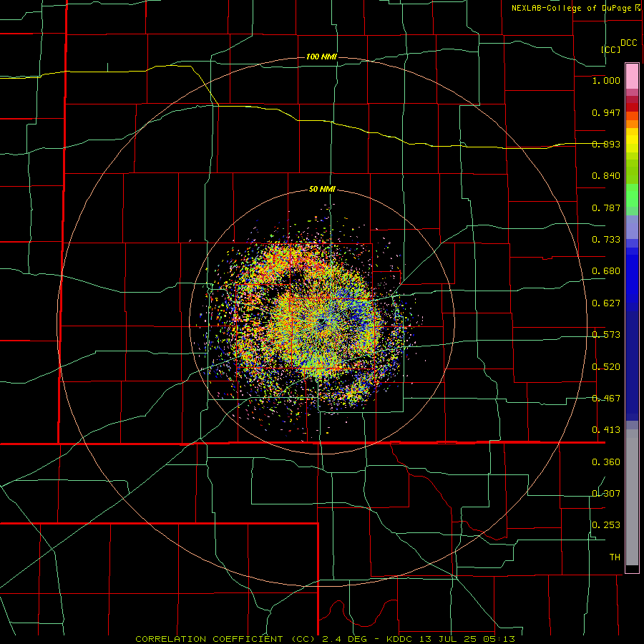Click the 0.307 scale value

pos(606,494)
